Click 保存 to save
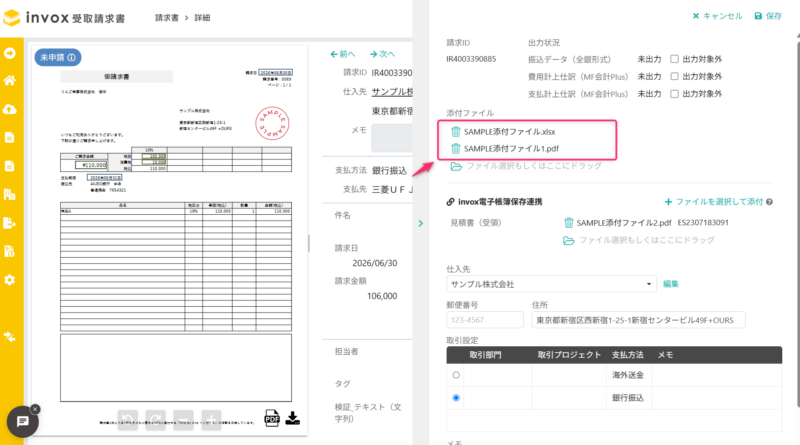This screenshot has width=800, height=445. [x=768, y=16]
